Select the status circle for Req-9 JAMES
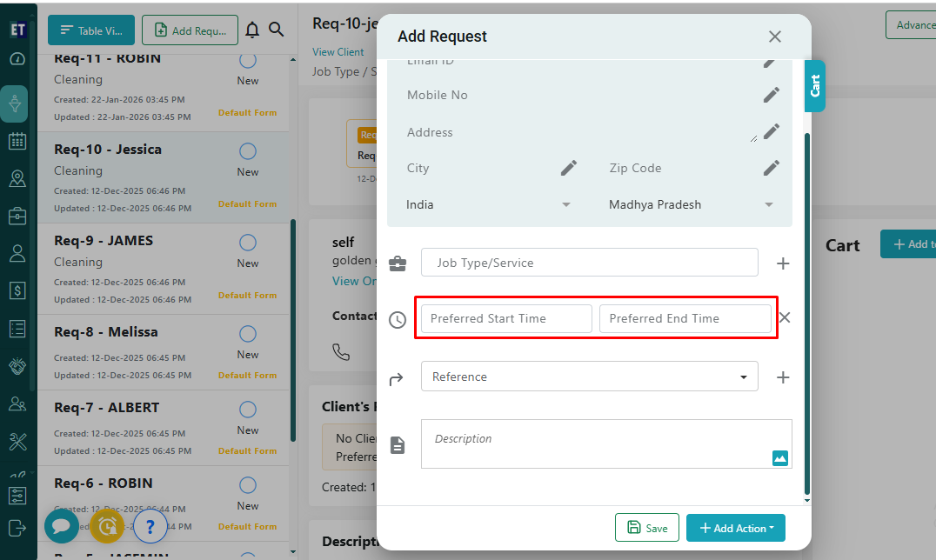 tap(248, 243)
